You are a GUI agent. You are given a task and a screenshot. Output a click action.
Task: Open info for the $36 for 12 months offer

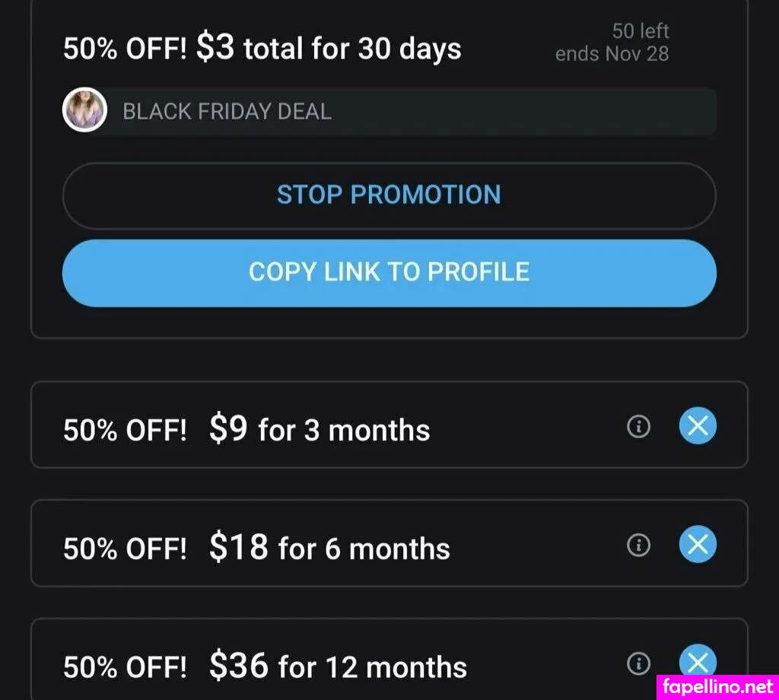tap(638, 663)
